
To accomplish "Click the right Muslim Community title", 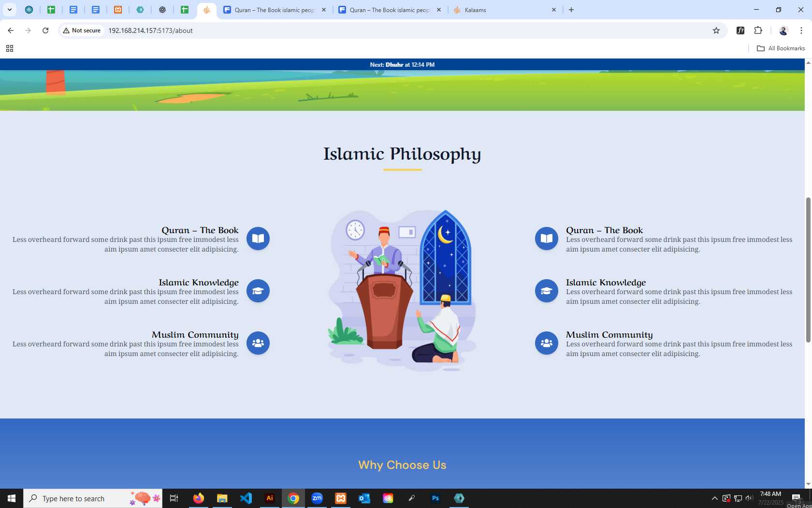I will pyautogui.click(x=609, y=335).
